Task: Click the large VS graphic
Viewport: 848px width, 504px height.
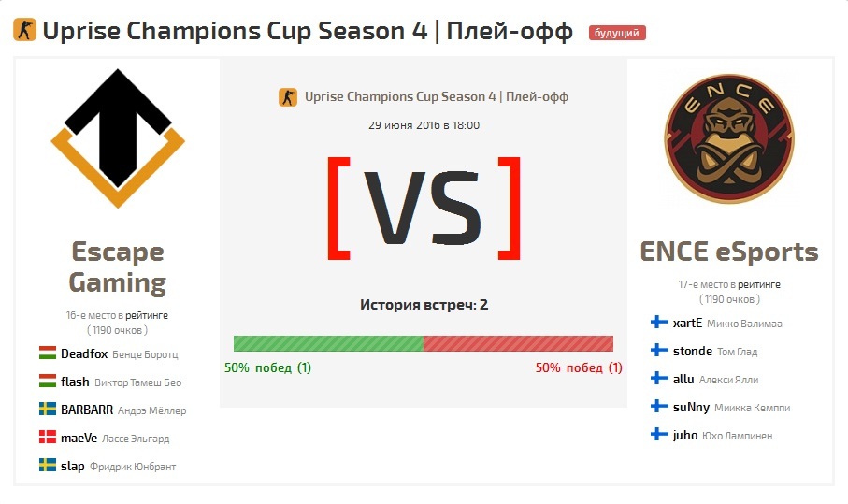Action: coord(423,209)
